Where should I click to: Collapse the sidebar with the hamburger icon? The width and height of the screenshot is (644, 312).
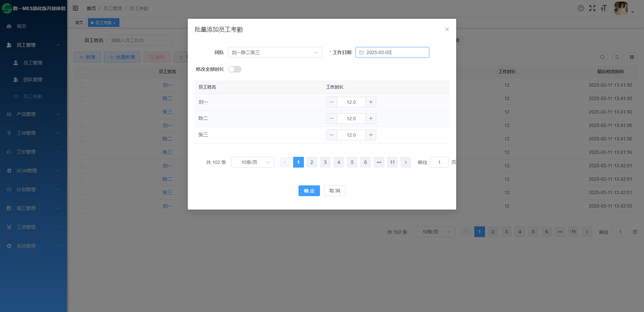pos(75,8)
